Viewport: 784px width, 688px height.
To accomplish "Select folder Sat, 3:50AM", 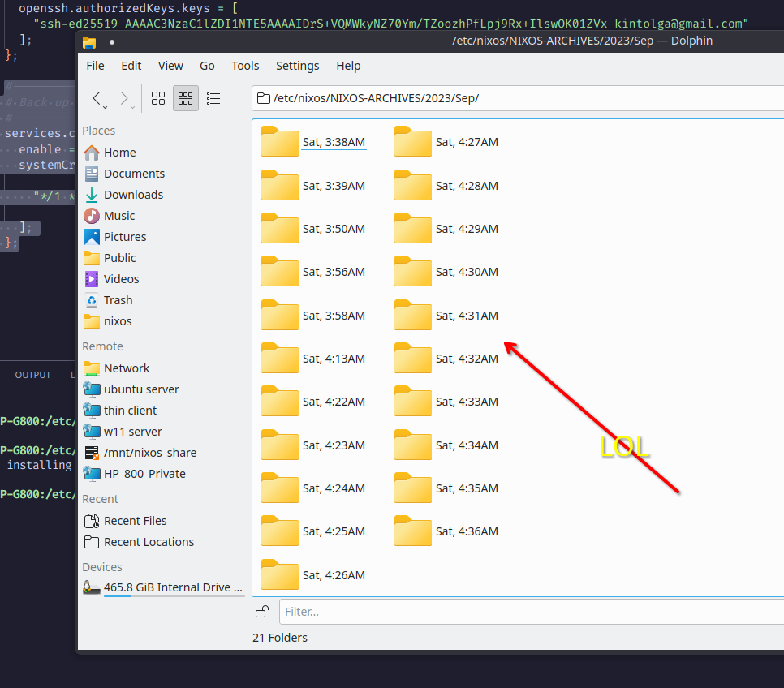I will [313, 229].
